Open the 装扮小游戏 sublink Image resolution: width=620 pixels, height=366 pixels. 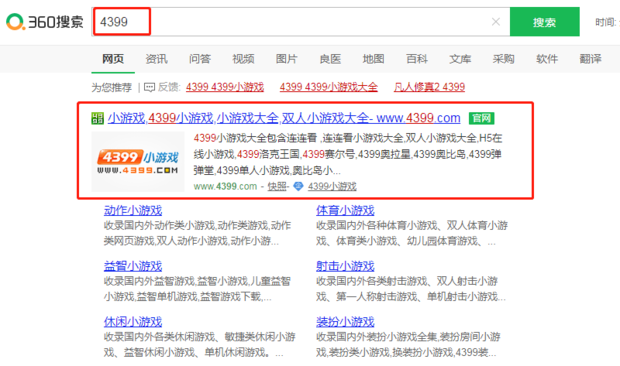(x=345, y=322)
